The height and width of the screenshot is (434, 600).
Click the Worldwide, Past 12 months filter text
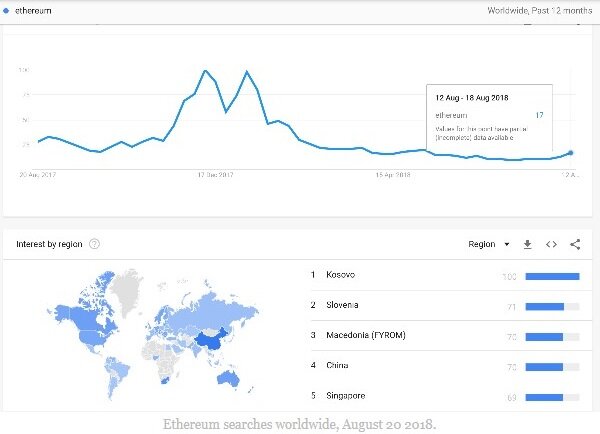click(x=540, y=11)
